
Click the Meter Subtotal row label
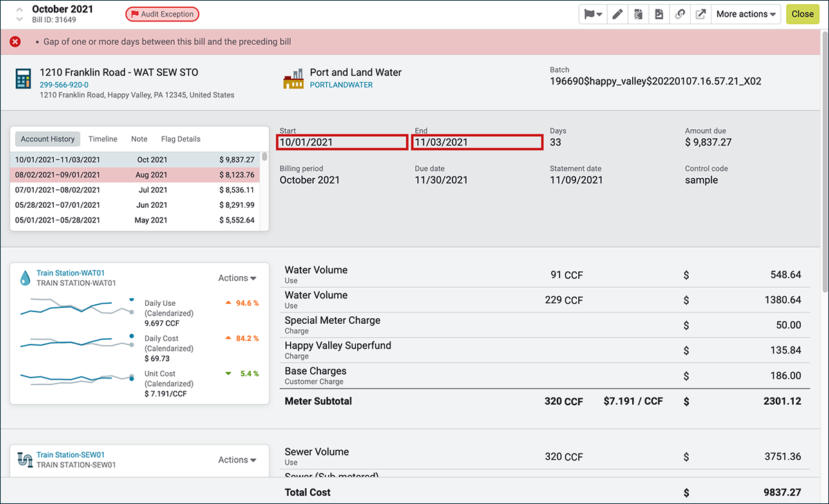(318, 401)
